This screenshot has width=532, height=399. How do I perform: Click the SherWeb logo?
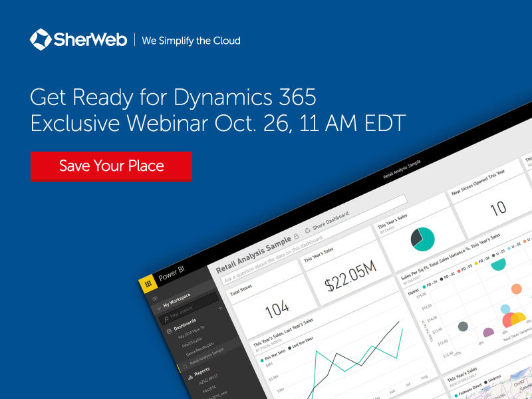point(78,40)
